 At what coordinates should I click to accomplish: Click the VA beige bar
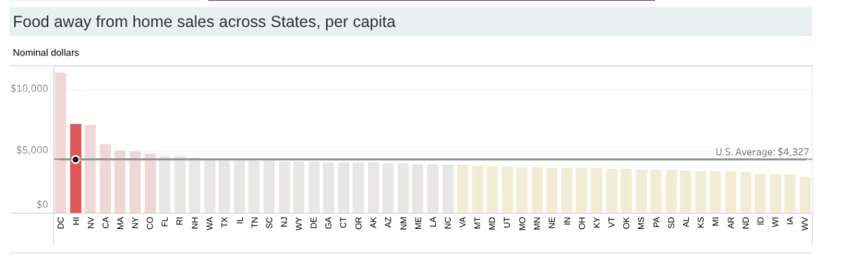[x=463, y=189]
